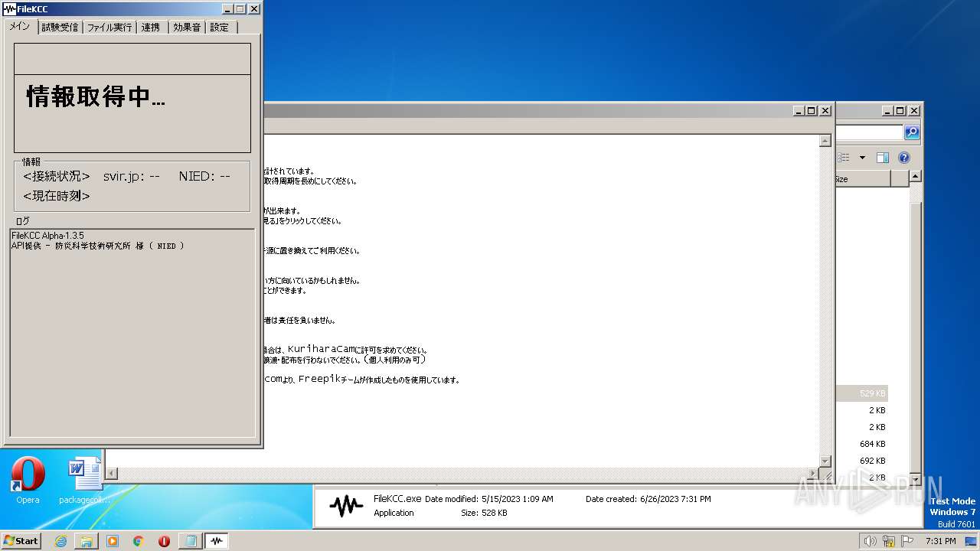Open the 設定 tab
The image size is (980, 551).
(x=220, y=28)
